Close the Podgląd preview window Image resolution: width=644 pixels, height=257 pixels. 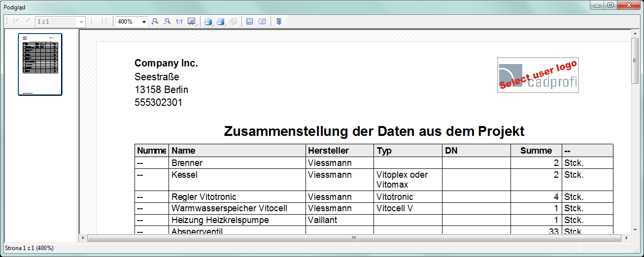(x=629, y=5)
